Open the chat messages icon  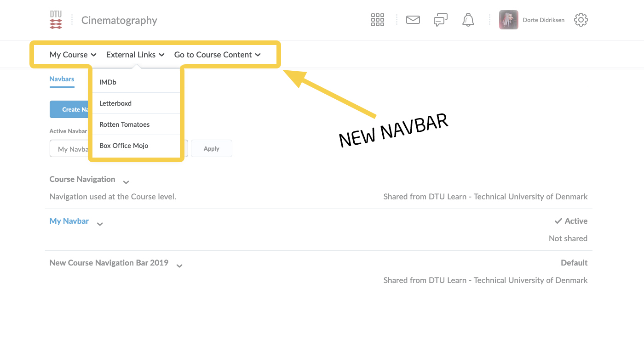440,20
